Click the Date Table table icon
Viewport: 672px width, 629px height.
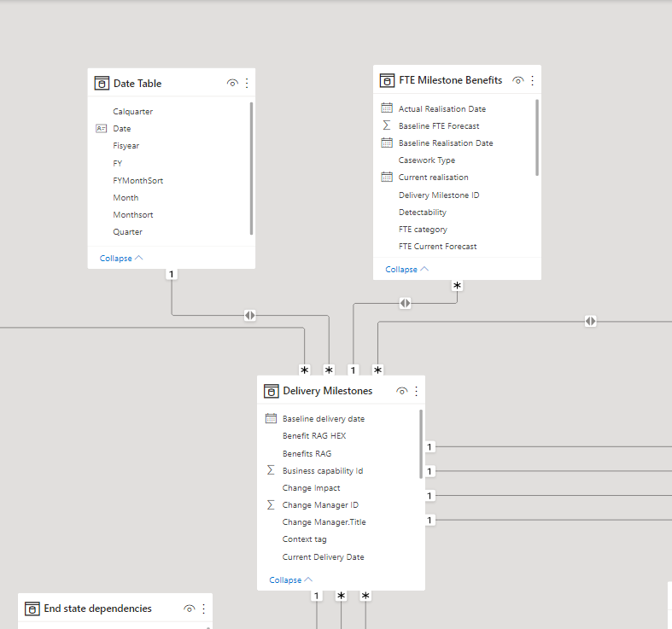tap(102, 83)
